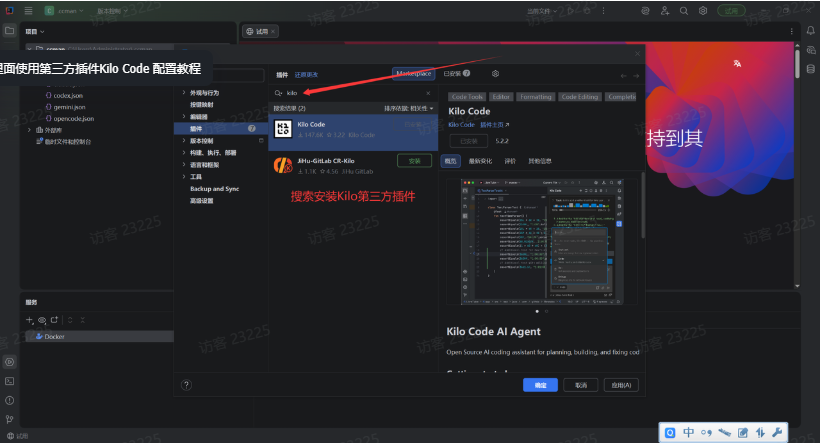Click the Cancel button in Settings
This screenshot has width=820, height=443.
pos(580,385)
